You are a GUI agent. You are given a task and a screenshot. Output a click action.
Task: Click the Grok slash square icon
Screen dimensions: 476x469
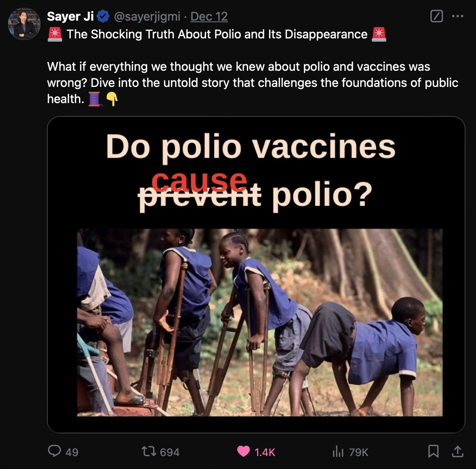(436, 16)
